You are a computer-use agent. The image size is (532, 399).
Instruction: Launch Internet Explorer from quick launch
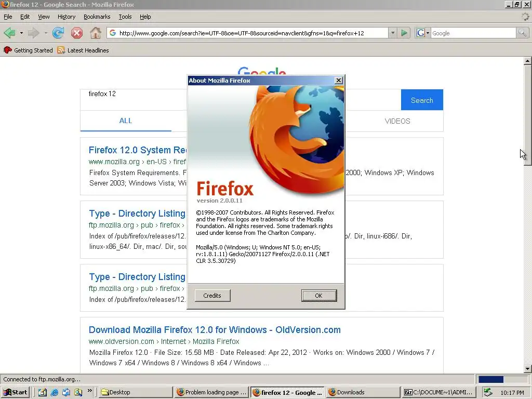(x=54, y=392)
